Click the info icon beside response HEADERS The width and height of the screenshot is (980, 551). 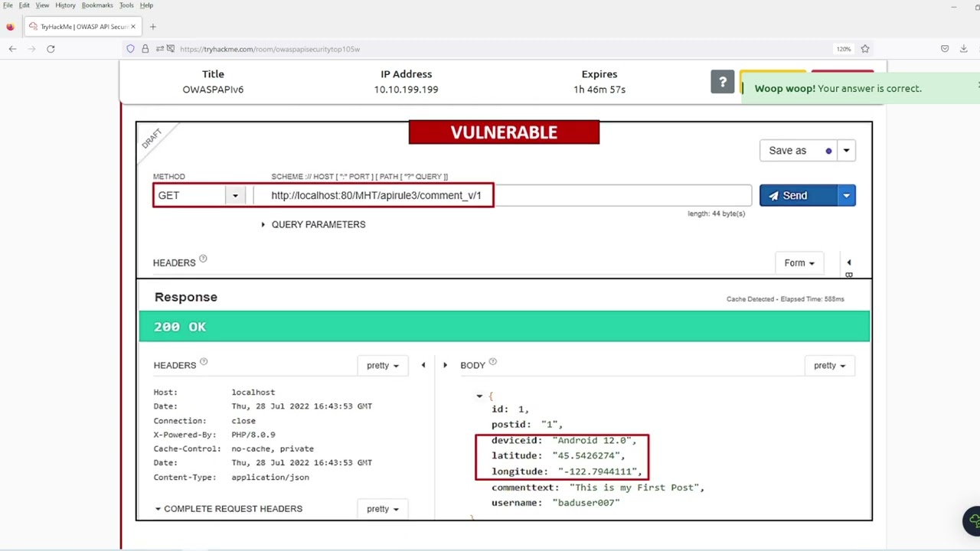(204, 361)
